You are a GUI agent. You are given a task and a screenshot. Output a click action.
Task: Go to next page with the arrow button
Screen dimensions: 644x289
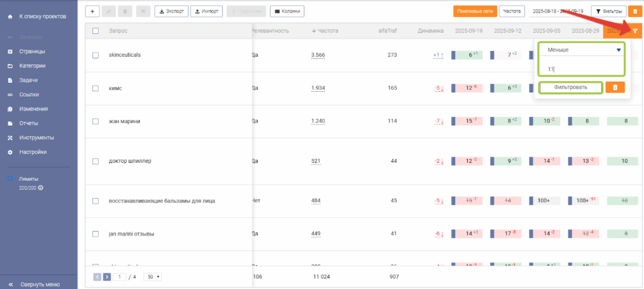coord(107,276)
